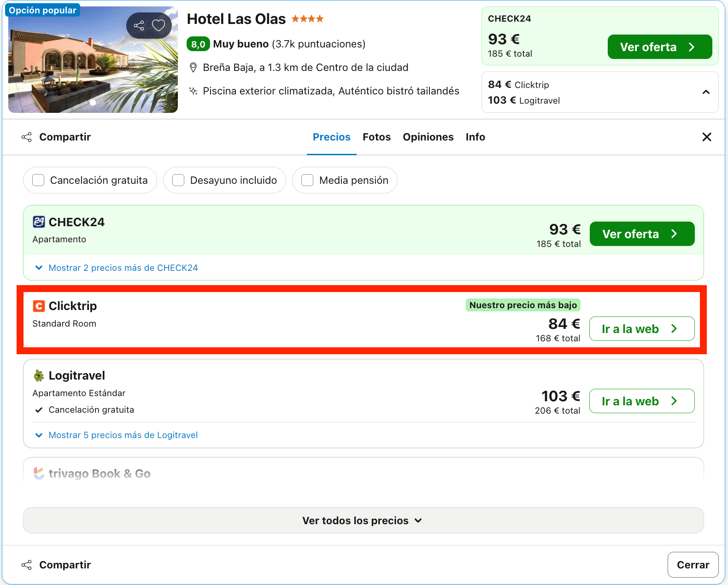
Task: Click the Logitravel logo icon
Action: pos(39,375)
